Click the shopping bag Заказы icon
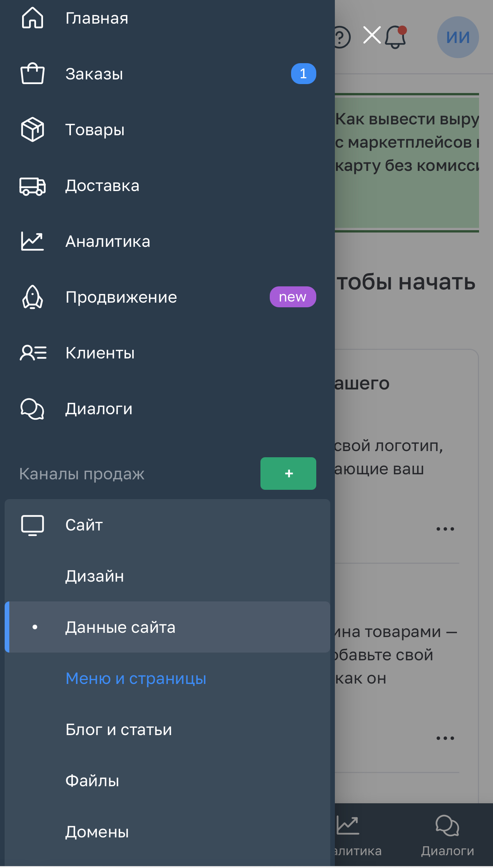 33,74
